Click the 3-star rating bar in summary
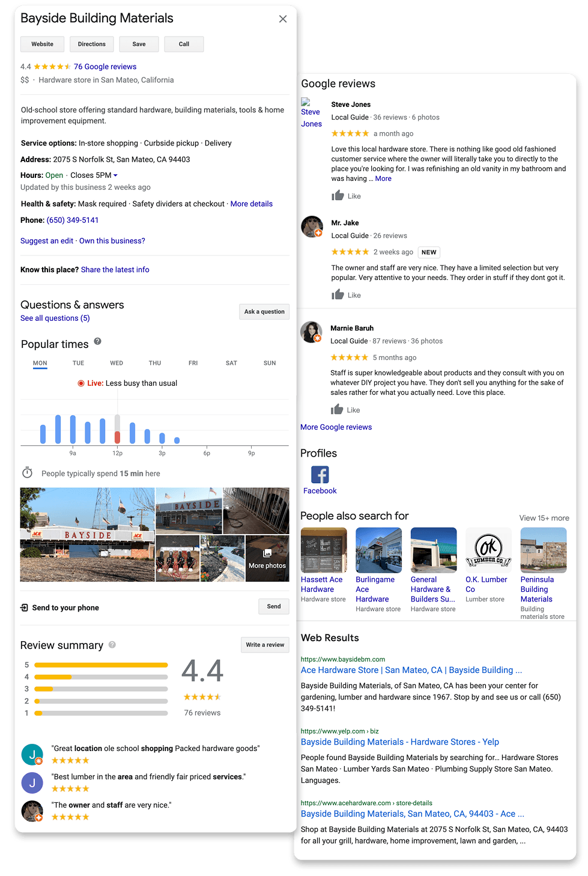The height and width of the screenshot is (876, 588). [x=101, y=689]
